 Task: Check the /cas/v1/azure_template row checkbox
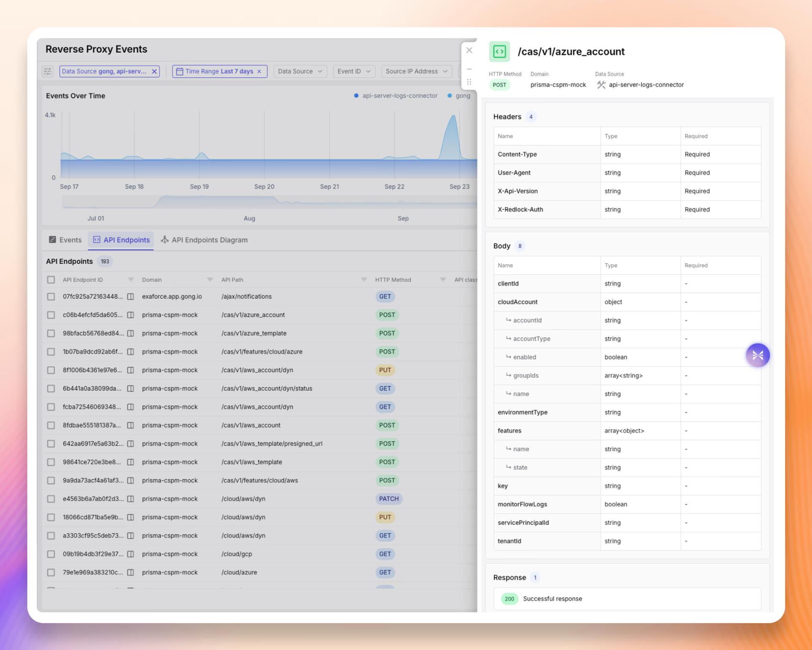click(51, 333)
